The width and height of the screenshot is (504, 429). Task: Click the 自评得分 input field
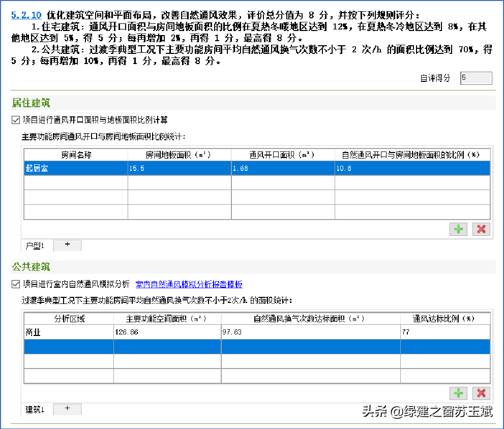(476, 78)
